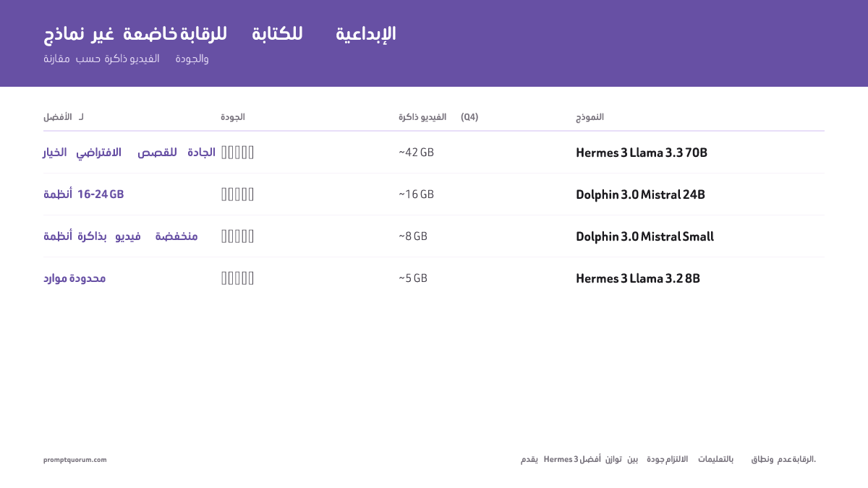Click the Hermes 3 Llama 3.2 8B model name
This screenshot has width=868, height=488.
[637, 278]
